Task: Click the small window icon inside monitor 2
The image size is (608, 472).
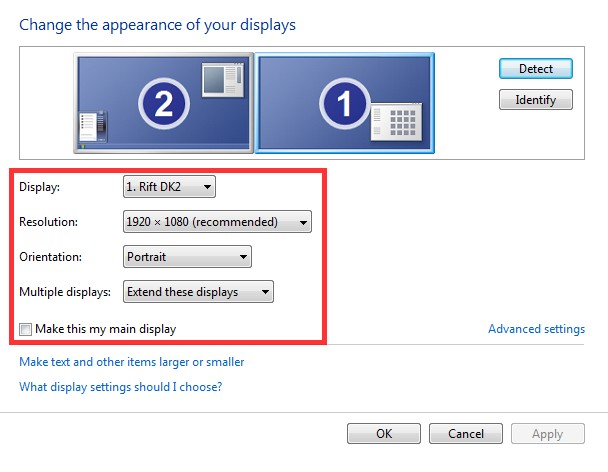Action: click(217, 80)
